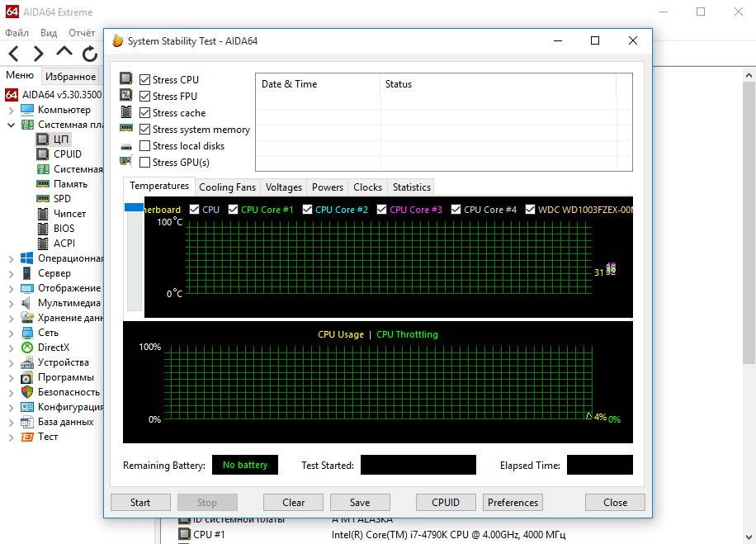756x544 pixels.
Task: Click the ЦП chip icon in tree
Action: click(43, 140)
